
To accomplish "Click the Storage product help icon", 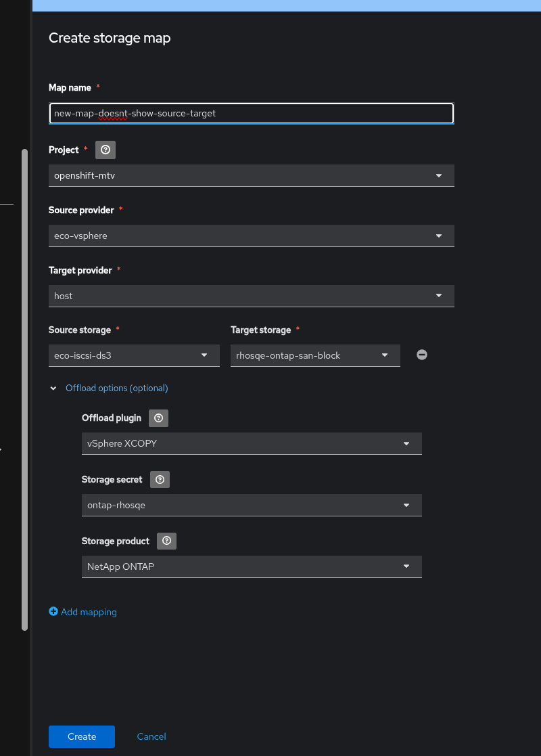I will (x=166, y=541).
